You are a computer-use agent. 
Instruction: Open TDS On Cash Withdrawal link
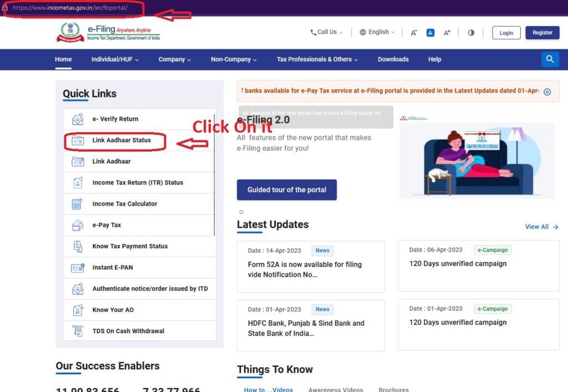point(128,331)
